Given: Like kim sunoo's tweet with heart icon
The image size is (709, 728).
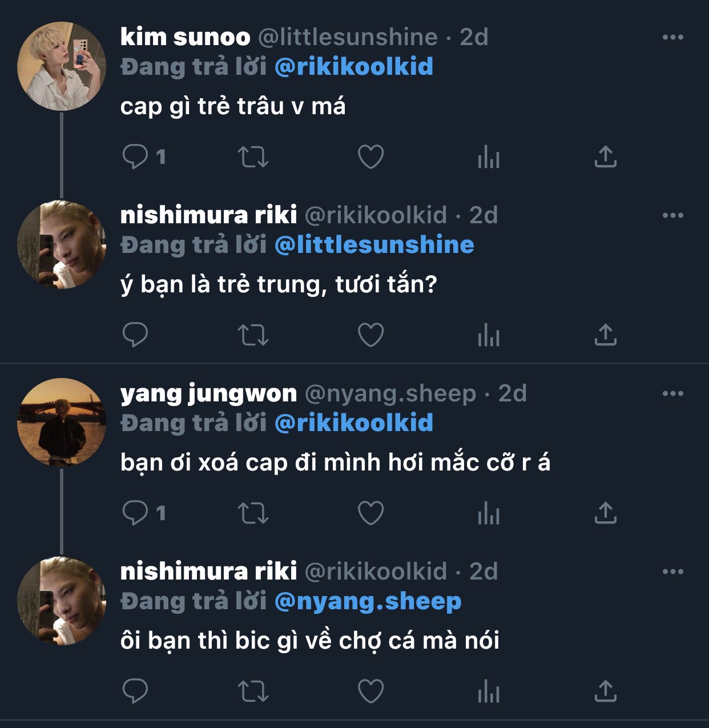Looking at the screenshot, I should tap(370, 156).
